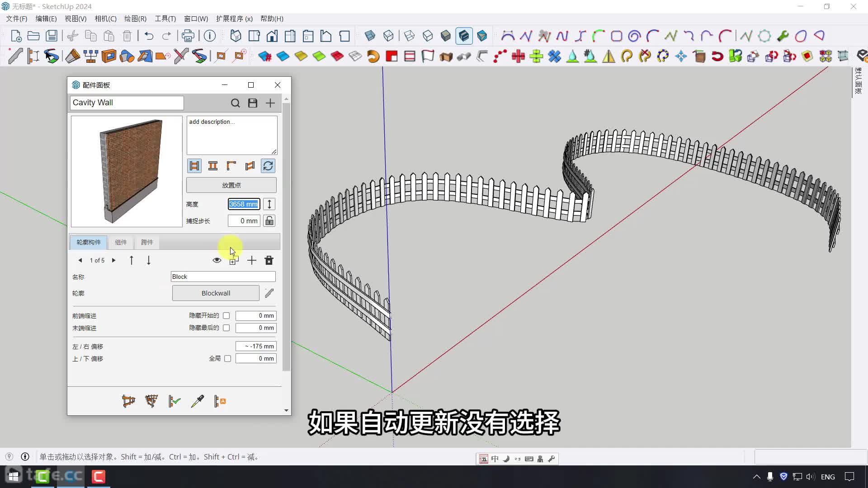This screenshot has width=868, height=488.
Task: Click the add description text box
Action: pyautogui.click(x=232, y=136)
